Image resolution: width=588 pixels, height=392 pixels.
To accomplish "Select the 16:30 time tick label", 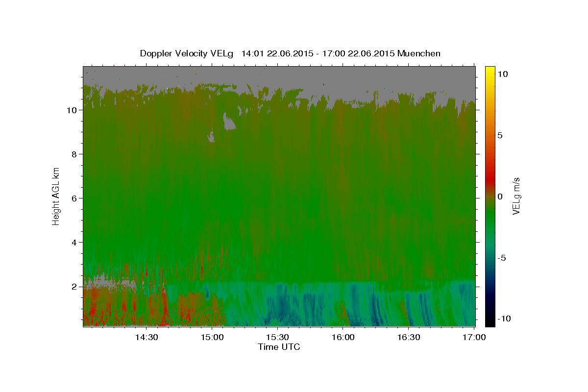I will (409, 337).
